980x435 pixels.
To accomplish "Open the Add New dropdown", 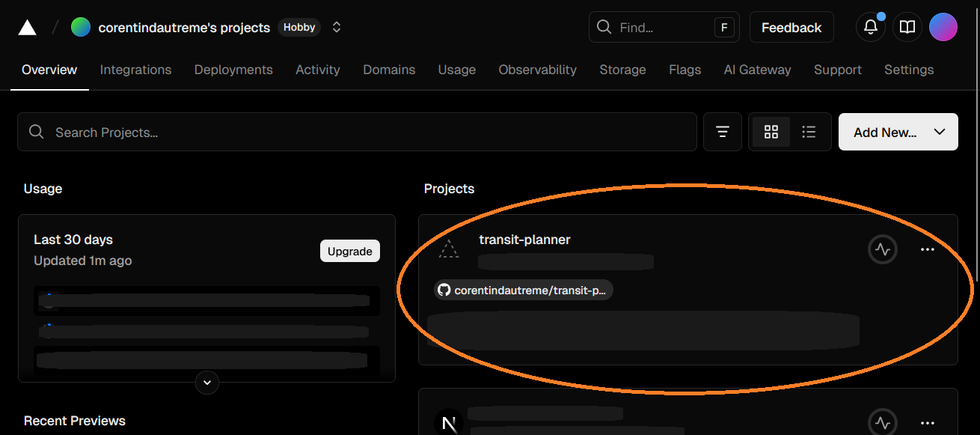I will pos(898,133).
